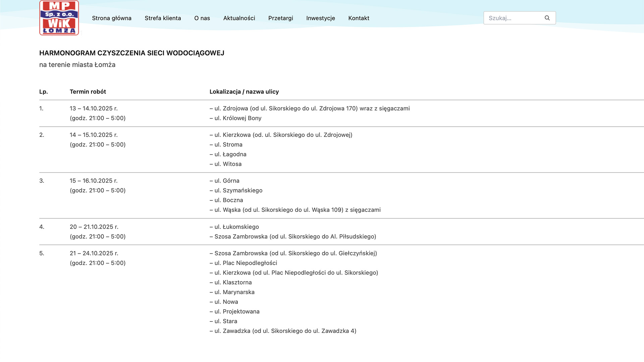Open the Inwestycje section
The height and width of the screenshot is (362, 644).
(320, 18)
